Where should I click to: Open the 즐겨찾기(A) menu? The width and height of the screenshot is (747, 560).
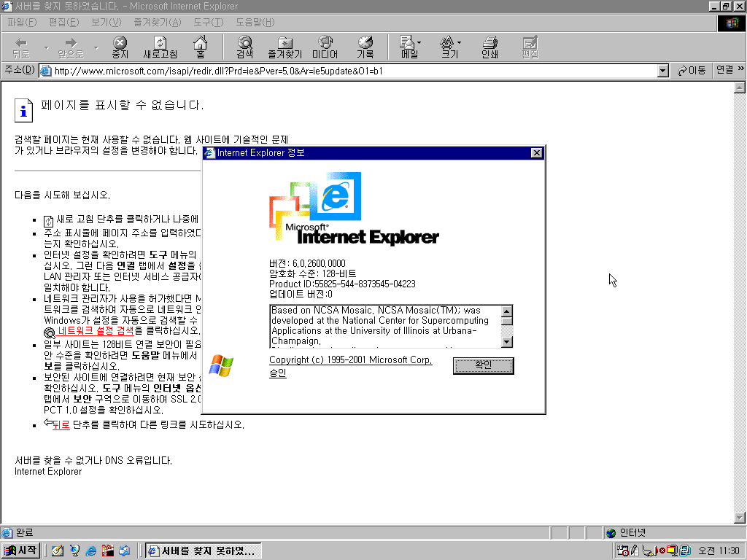click(x=158, y=23)
